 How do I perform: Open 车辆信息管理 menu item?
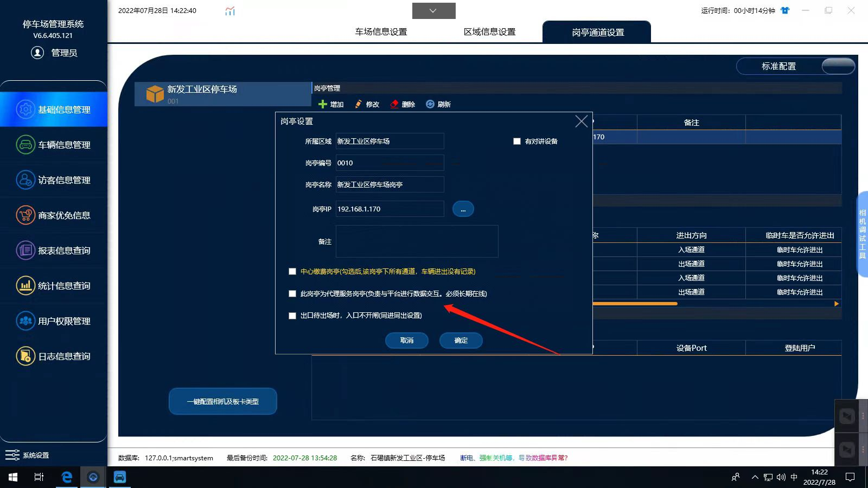click(x=54, y=145)
